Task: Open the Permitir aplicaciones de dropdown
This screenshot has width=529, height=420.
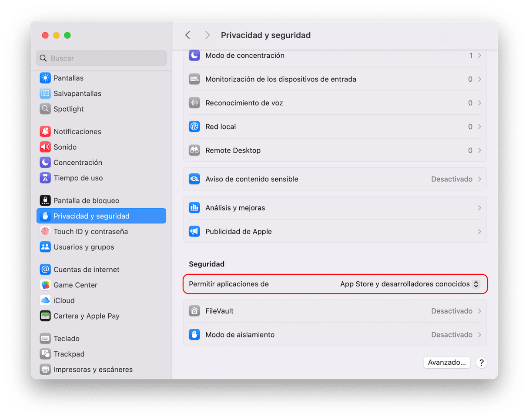Action: 410,284
